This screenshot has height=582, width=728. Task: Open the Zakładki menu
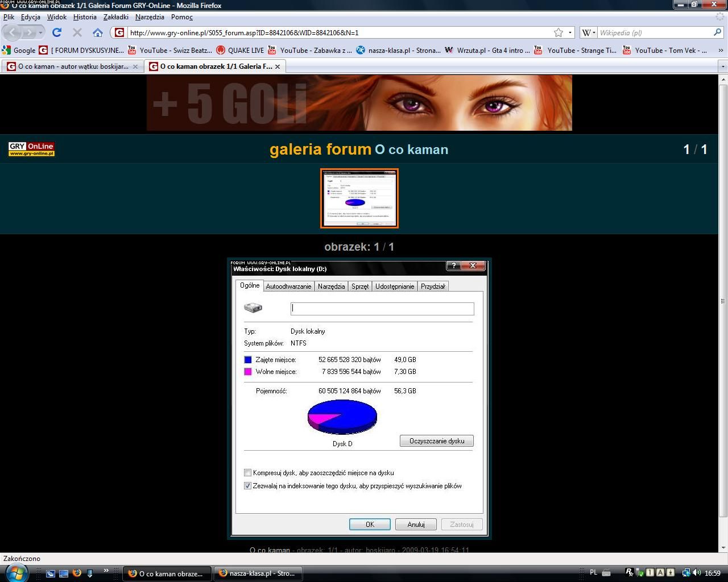pyautogui.click(x=115, y=17)
